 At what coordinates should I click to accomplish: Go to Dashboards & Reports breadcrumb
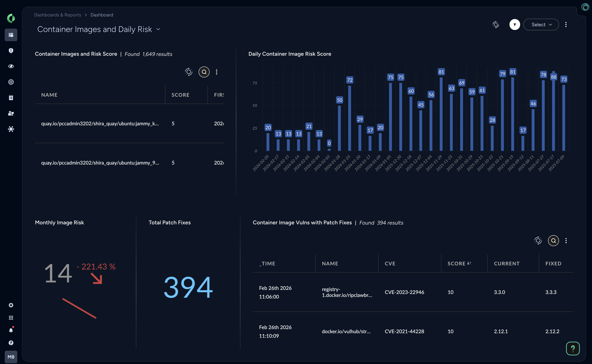tap(57, 15)
